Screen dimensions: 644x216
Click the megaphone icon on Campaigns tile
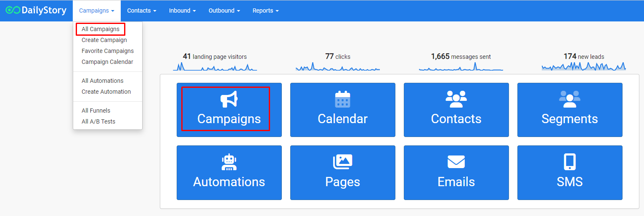point(229,99)
